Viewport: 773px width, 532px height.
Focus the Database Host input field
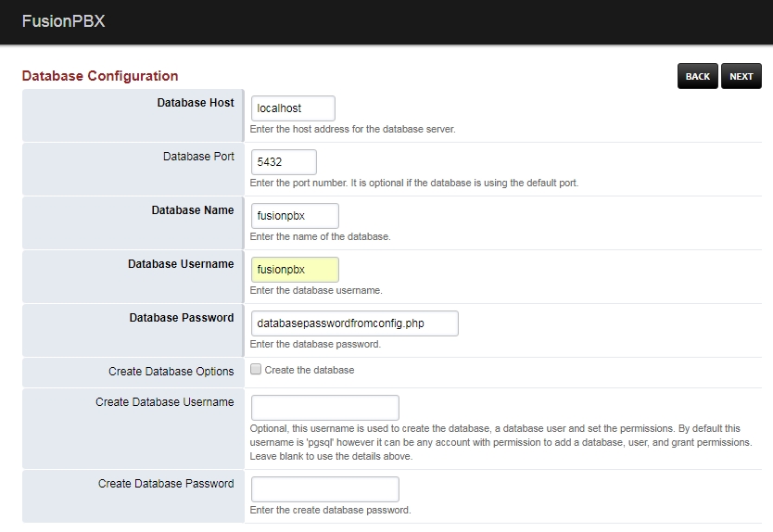(x=292, y=108)
